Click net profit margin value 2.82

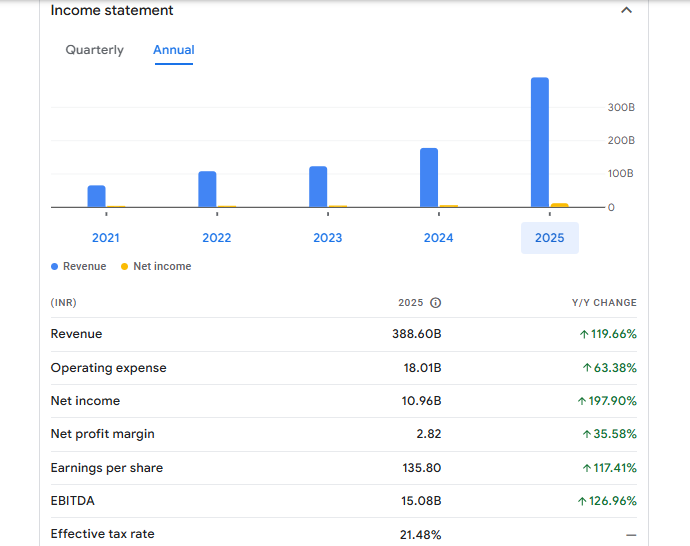(429, 434)
